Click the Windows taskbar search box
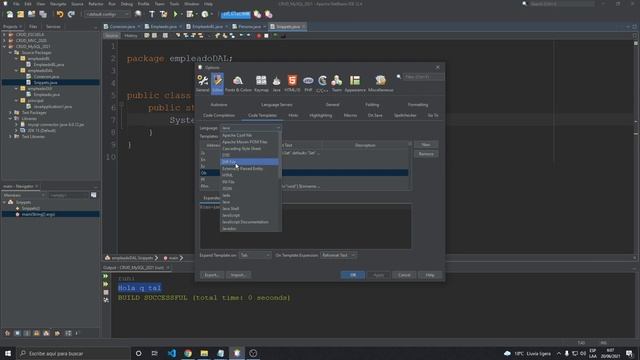The image size is (640, 360). tap(73, 353)
